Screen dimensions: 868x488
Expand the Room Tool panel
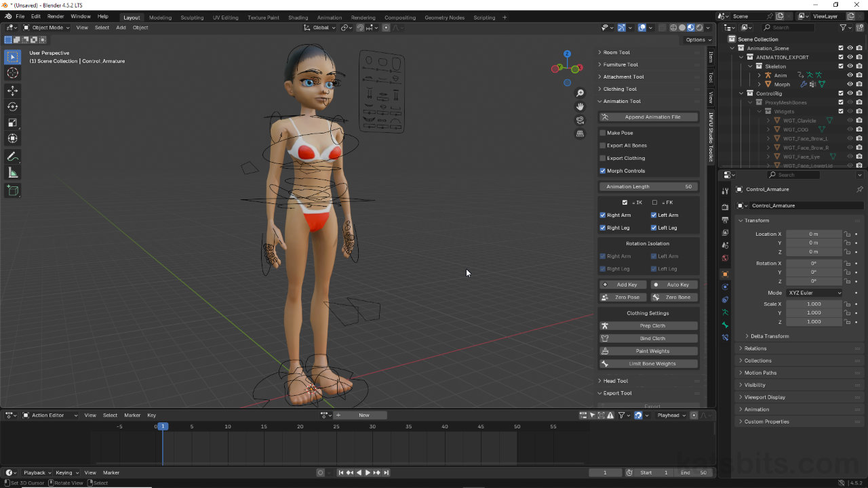point(616,52)
